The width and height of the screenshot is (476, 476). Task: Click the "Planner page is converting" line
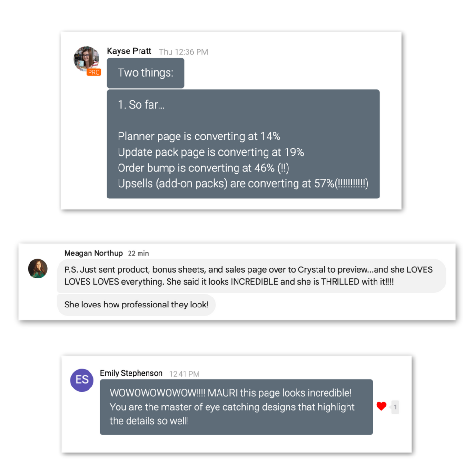(x=199, y=137)
